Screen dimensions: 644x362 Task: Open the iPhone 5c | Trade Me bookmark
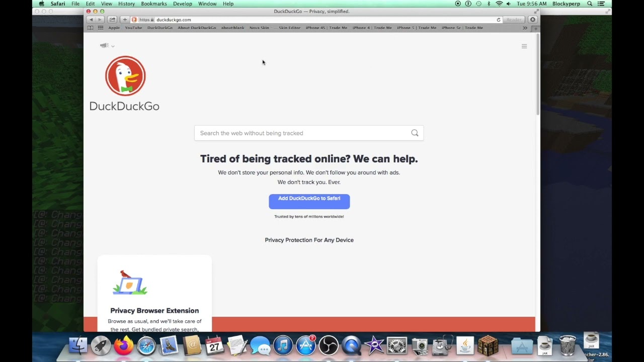tap(462, 28)
